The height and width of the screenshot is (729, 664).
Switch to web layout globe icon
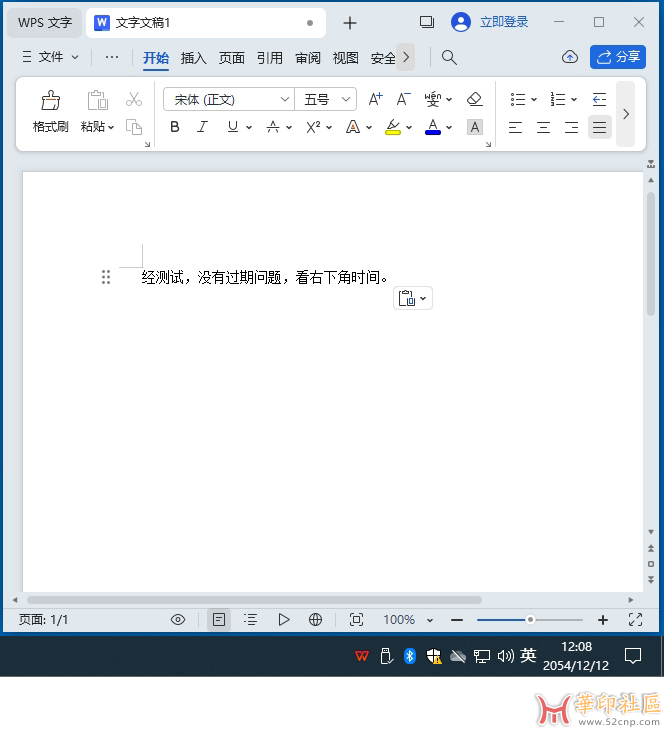point(315,620)
